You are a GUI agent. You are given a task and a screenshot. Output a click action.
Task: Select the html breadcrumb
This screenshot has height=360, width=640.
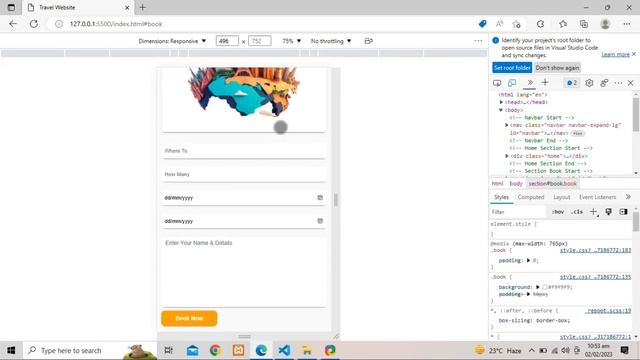pyautogui.click(x=498, y=184)
